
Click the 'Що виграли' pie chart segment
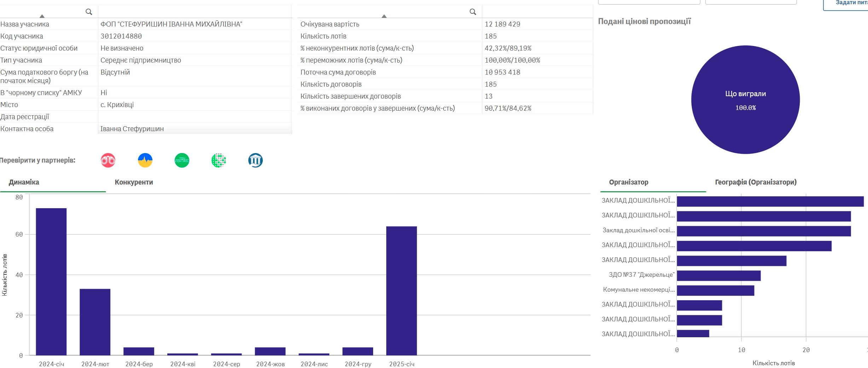(745, 100)
